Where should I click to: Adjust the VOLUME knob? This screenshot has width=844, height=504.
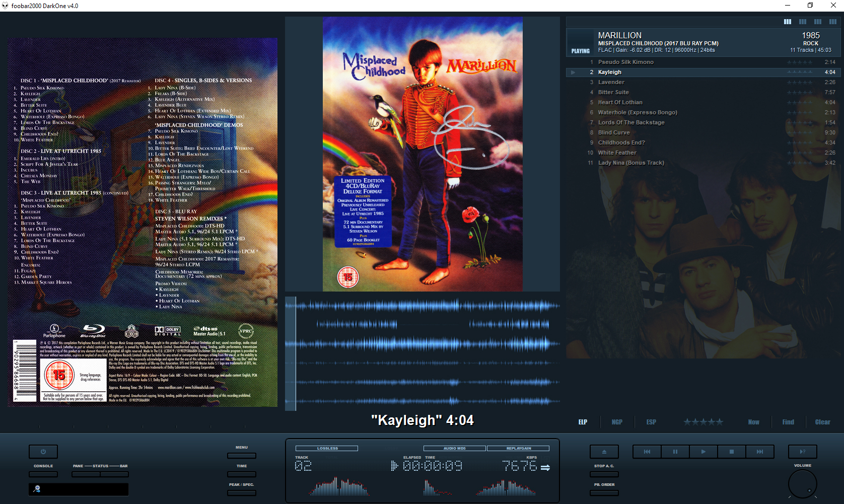pyautogui.click(x=803, y=484)
